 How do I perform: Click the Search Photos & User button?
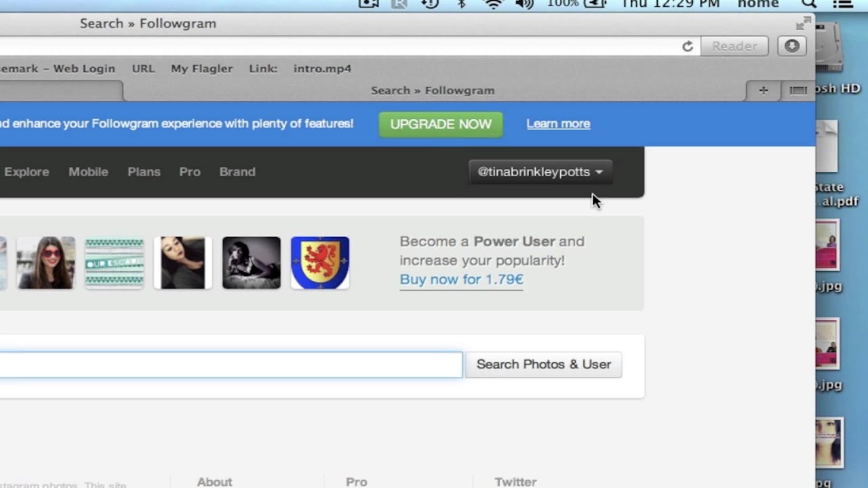point(544,365)
